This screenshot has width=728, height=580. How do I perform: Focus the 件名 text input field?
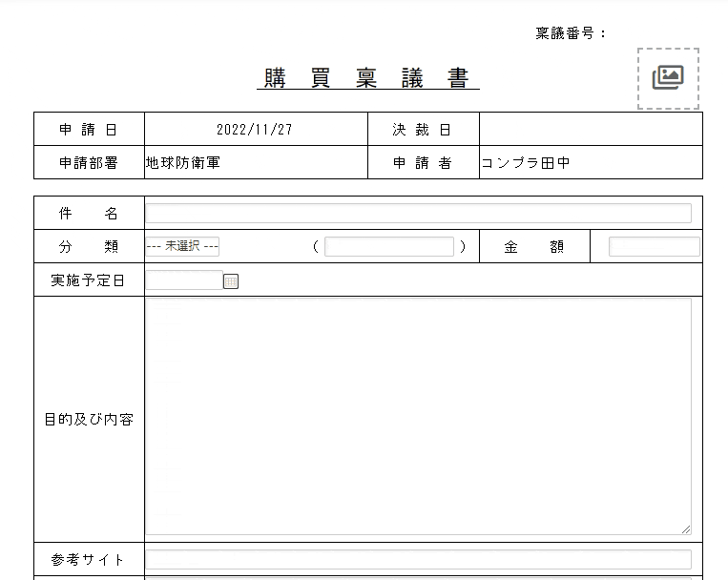coord(418,213)
